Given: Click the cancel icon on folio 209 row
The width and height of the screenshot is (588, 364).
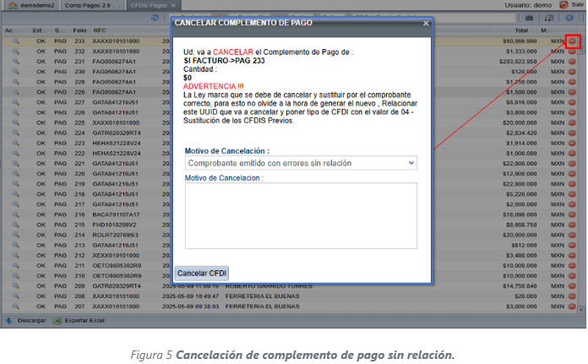Looking at the screenshot, I should (x=572, y=286).
